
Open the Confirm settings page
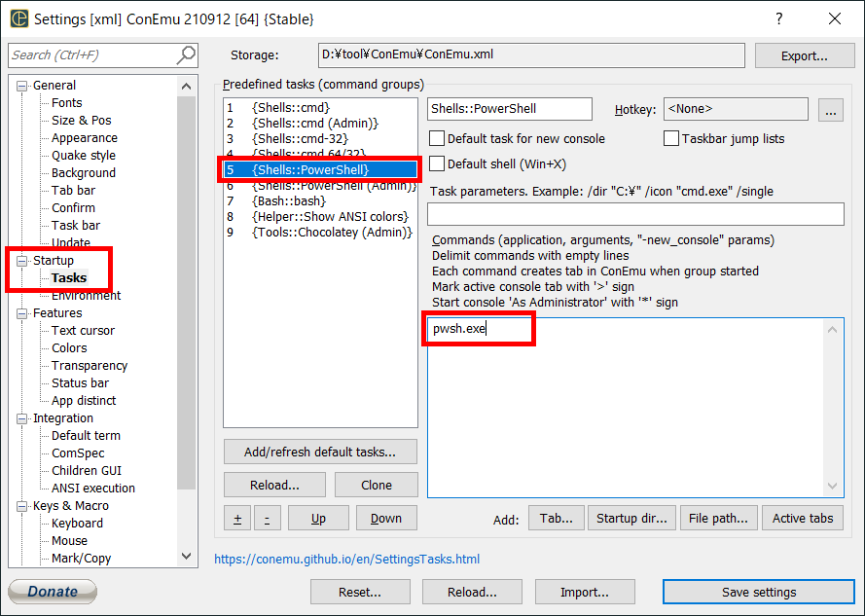pos(73,208)
